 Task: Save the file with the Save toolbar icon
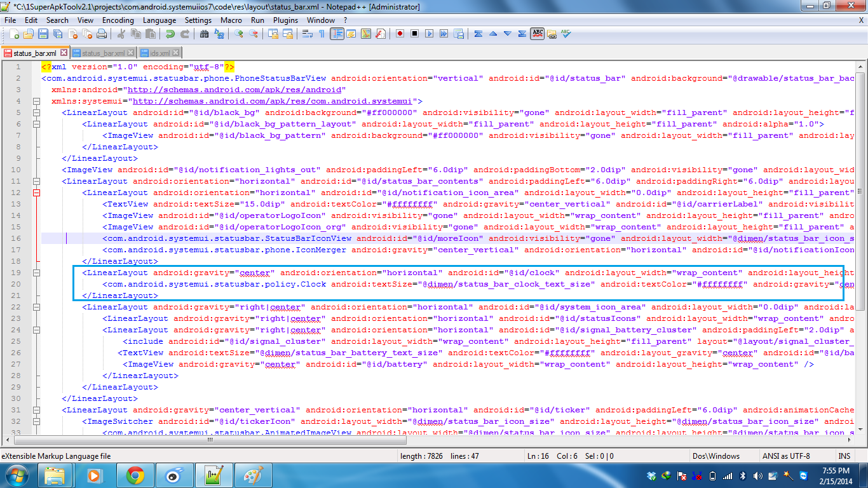tap(43, 34)
